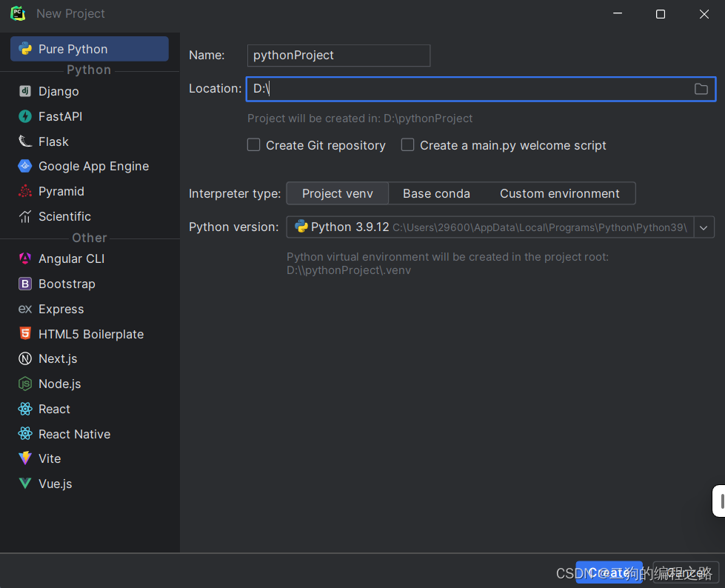725x588 pixels.
Task: Choose Next.js project type
Action: [x=90, y=358]
